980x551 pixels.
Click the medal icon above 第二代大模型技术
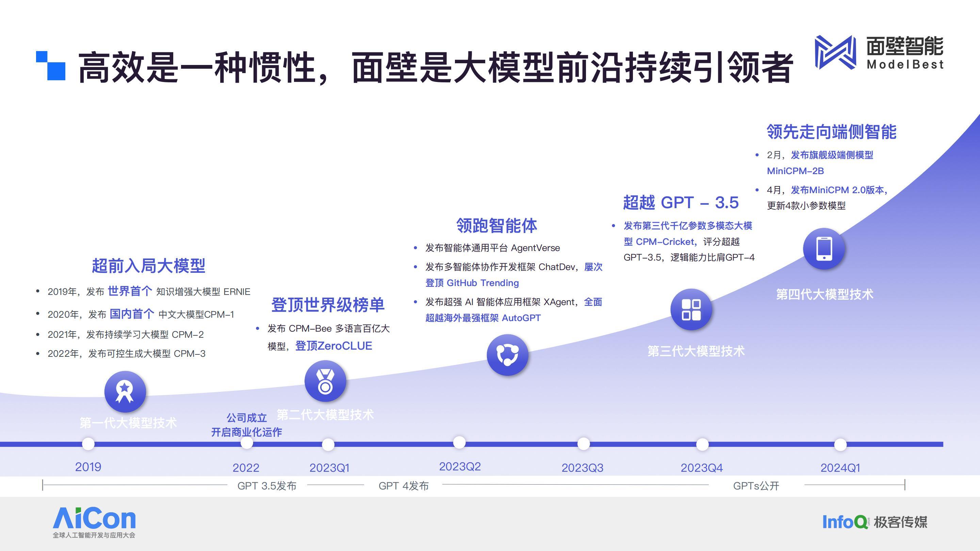pyautogui.click(x=325, y=381)
